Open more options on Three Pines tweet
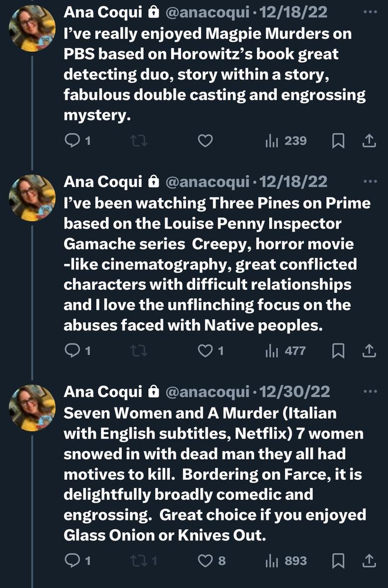The height and width of the screenshot is (588, 388). point(370,181)
